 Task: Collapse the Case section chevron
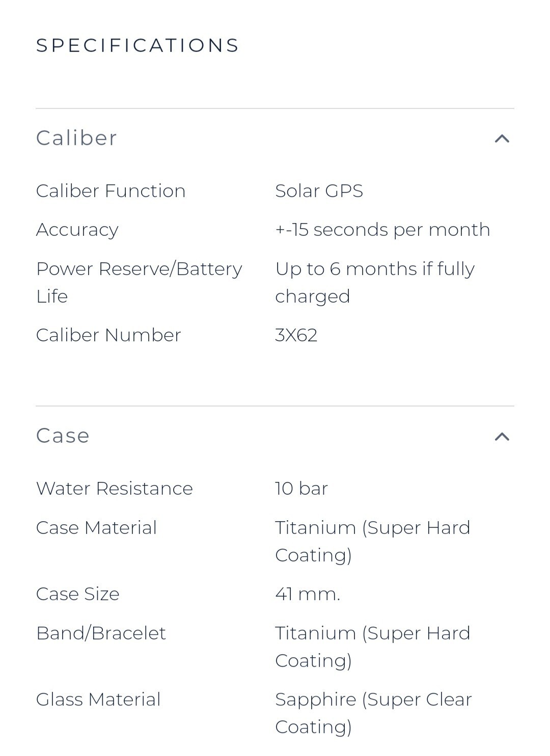[x=502, y=437]
